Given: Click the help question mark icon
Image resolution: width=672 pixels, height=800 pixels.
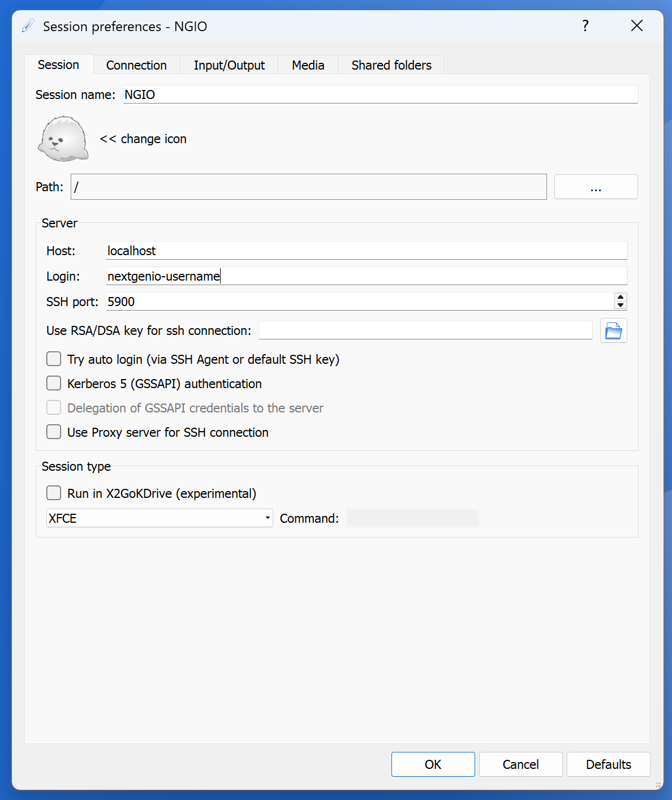Looking at the screenshot, I should (585, 26).
